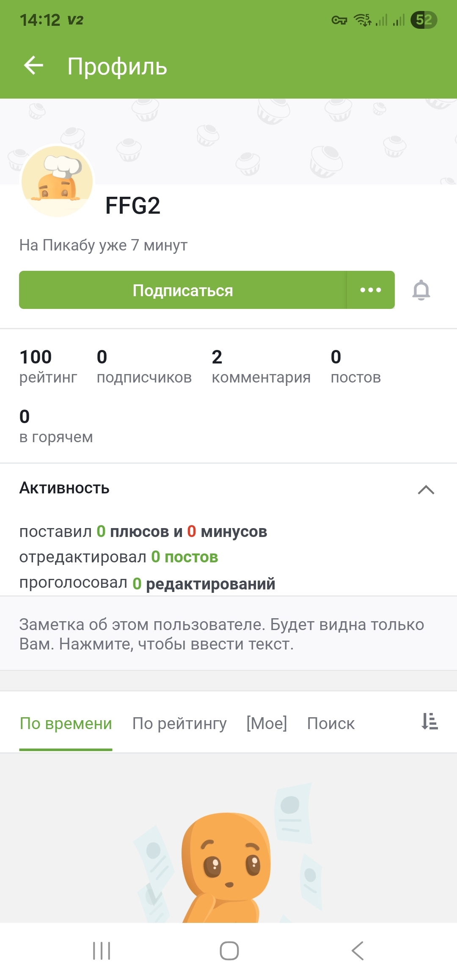
Task: Tap the 0 постов counter
Action: coord(355,366)
